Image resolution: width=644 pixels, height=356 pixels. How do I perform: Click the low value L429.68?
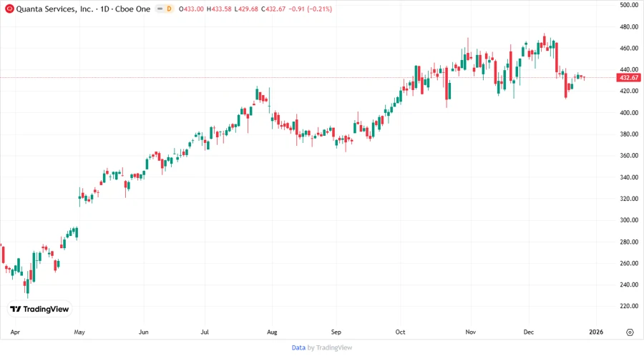(x=246, y=9)
